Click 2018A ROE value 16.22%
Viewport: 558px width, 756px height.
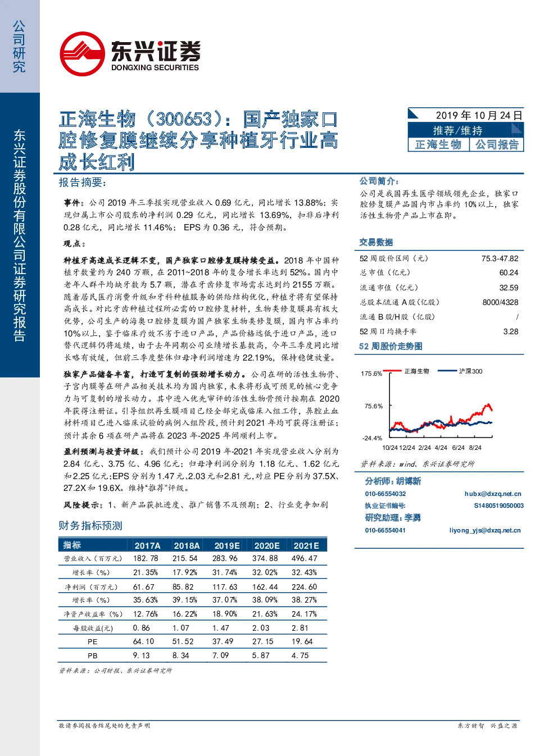185,614
